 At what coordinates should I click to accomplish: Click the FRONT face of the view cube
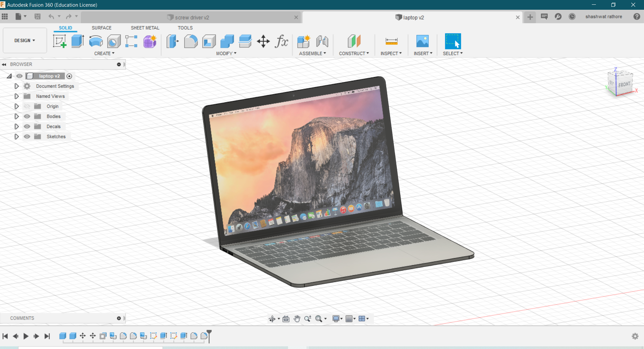(x=624, y=84)
